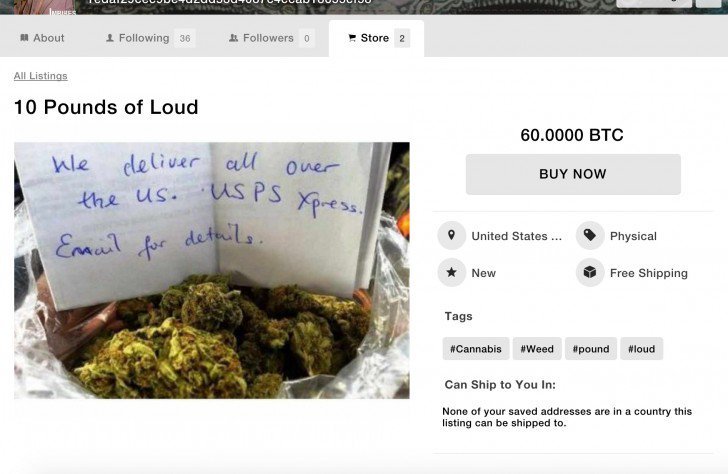Click the book icon beside About

(x=24, y=38)
